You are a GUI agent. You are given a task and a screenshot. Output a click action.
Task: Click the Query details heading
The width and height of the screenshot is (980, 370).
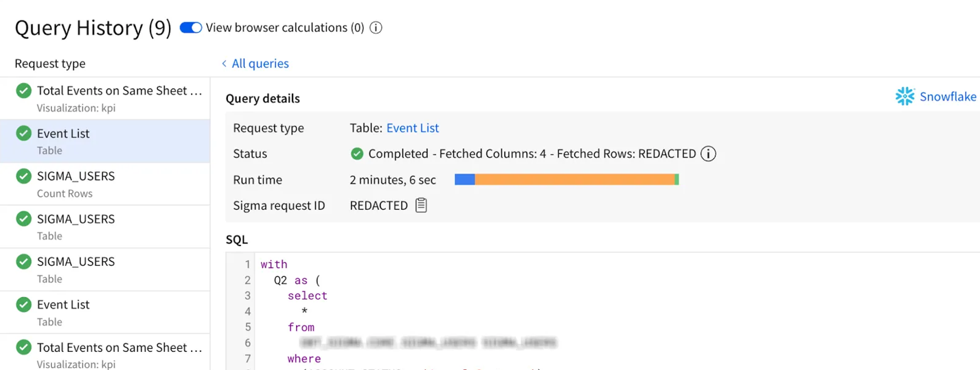click(x=263, y=99)
